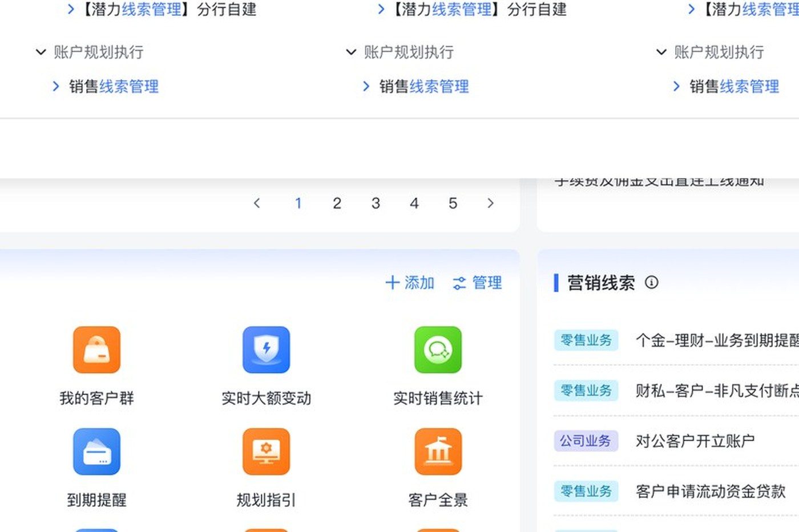Select page 5 in pagination
This screenshot has height=532, width=799.
[453, 203]
